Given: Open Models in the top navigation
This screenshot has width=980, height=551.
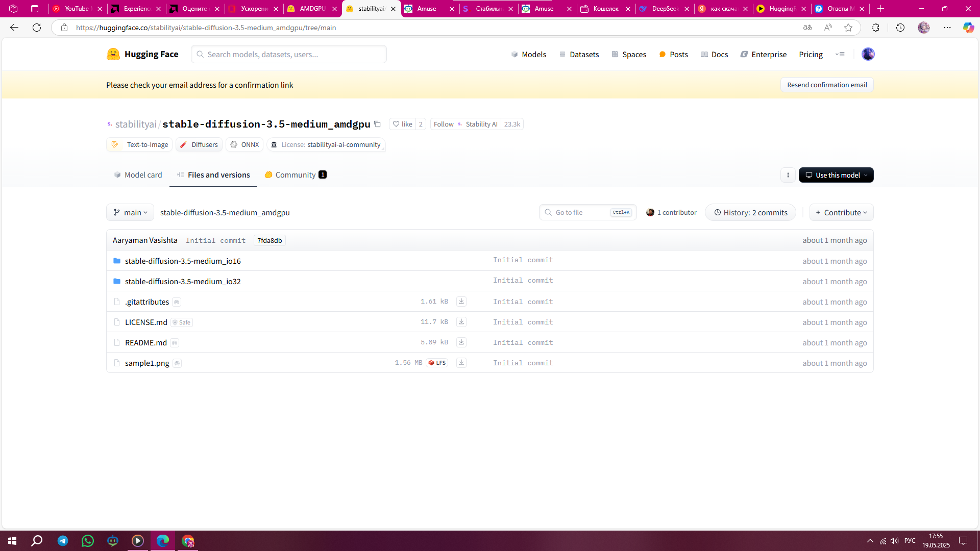Looking at the screenshot, I should [x=528, y=54].
